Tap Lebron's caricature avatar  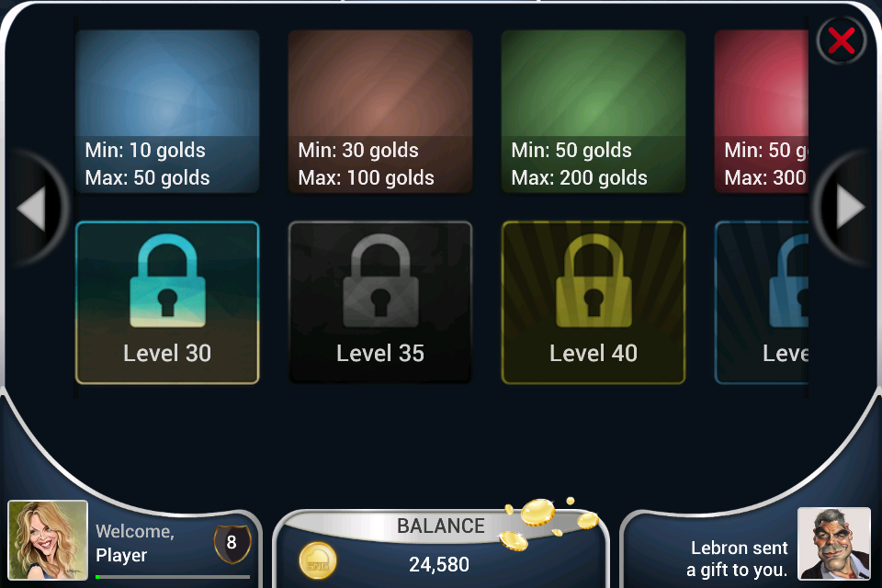pyautogui.click(x=834, y=544)
